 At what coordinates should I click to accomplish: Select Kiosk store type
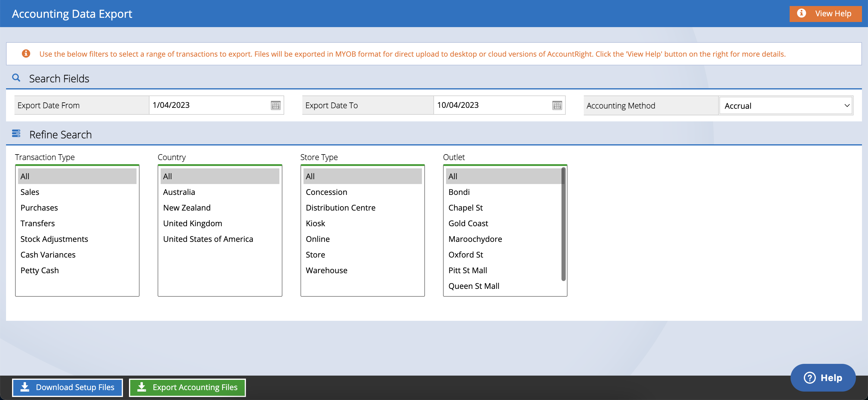coord(363,223)
